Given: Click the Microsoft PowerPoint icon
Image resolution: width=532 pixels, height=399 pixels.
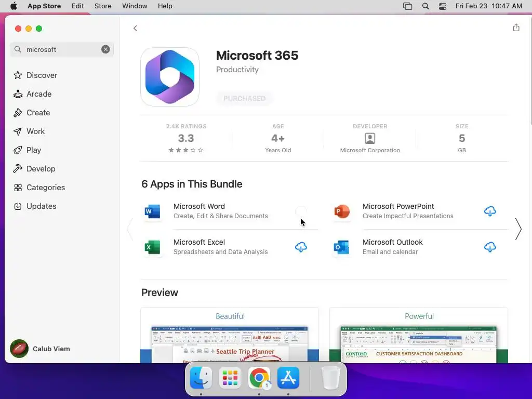Looking at the screenshot, I should 342,211.
